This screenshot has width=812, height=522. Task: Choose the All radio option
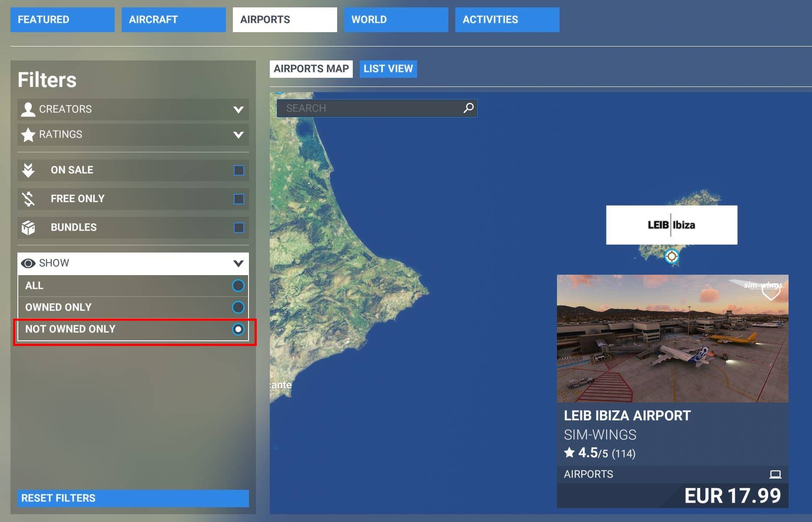[x=238, y=286]
